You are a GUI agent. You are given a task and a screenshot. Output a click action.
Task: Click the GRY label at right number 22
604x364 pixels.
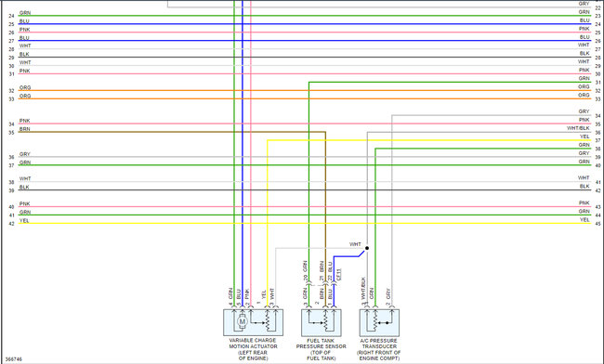(x=584, y=4)
